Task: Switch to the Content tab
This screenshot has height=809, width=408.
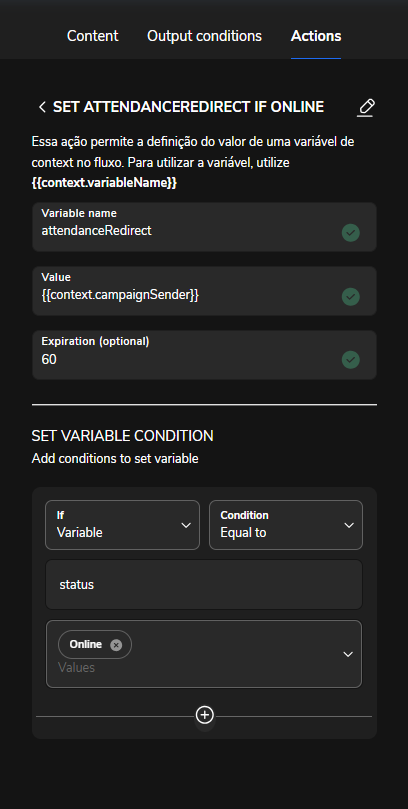Action: [93, 36]
